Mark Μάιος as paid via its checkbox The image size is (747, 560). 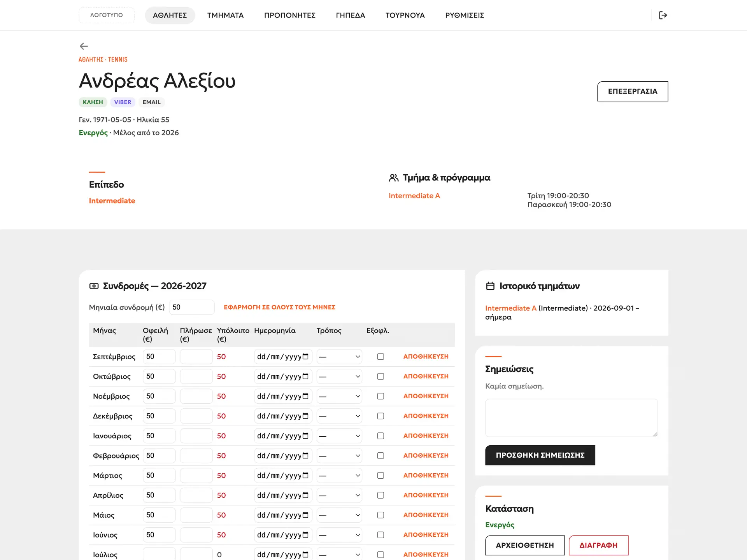coord(381,515)
